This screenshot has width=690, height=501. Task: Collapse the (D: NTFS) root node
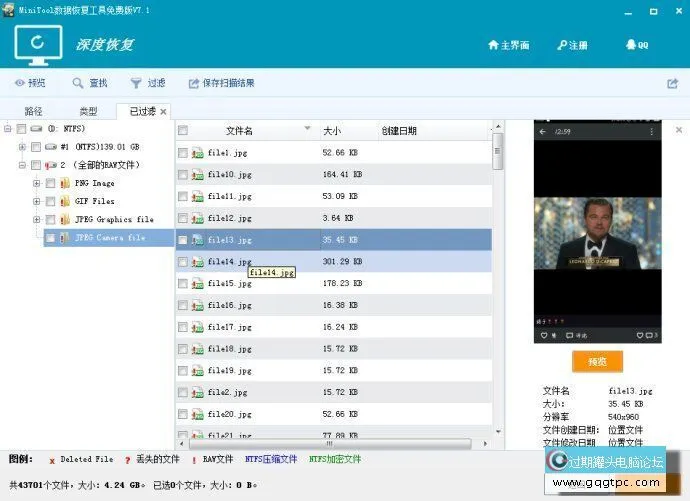tap(7, 128)
